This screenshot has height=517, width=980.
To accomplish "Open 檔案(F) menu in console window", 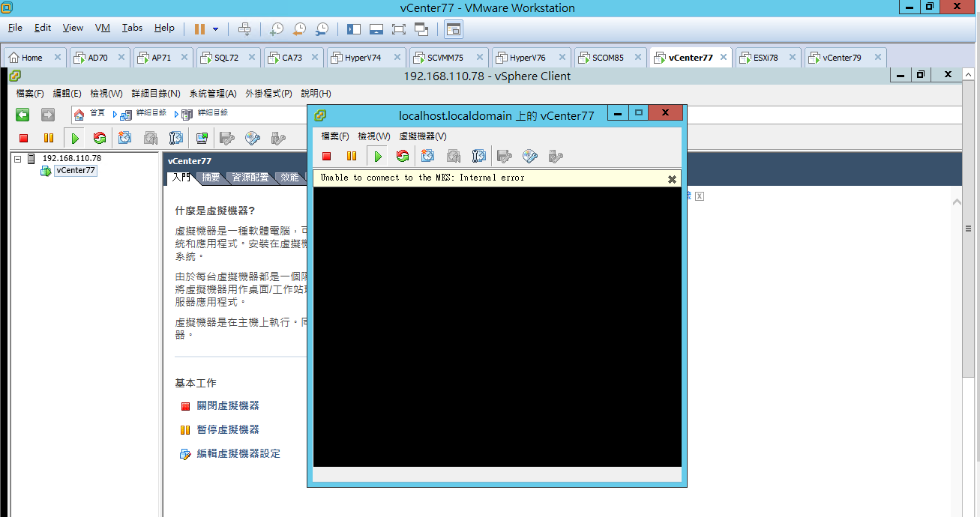I will [x=335, y=136].
